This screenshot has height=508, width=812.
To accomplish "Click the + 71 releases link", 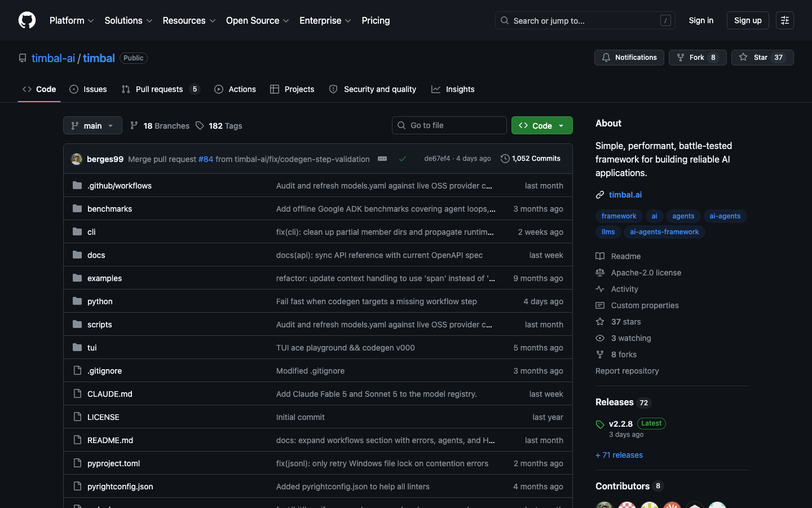I will tap(619, 455).
